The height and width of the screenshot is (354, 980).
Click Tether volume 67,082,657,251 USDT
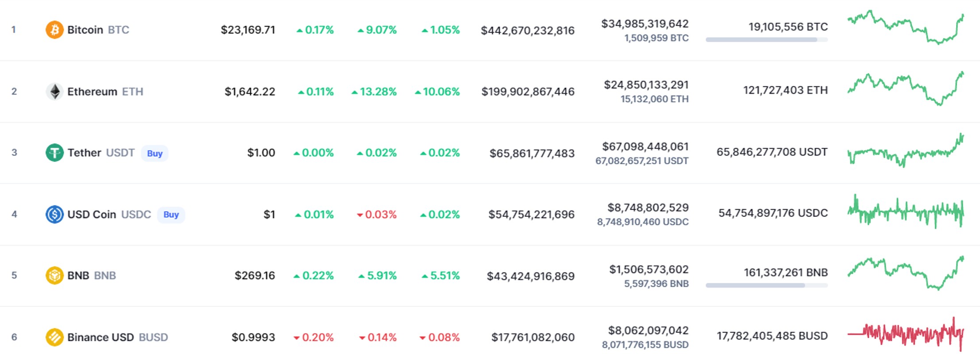[x=642, y=161]
